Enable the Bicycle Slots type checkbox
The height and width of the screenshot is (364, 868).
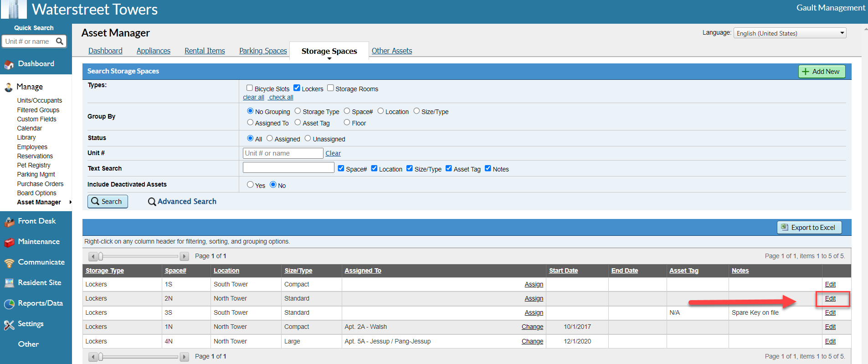tap(249, 88)
